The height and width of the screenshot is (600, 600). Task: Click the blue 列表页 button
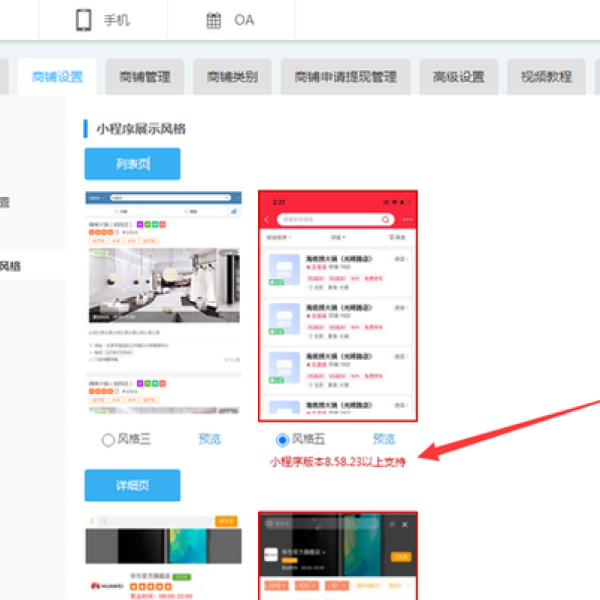[x=132, y=163]
